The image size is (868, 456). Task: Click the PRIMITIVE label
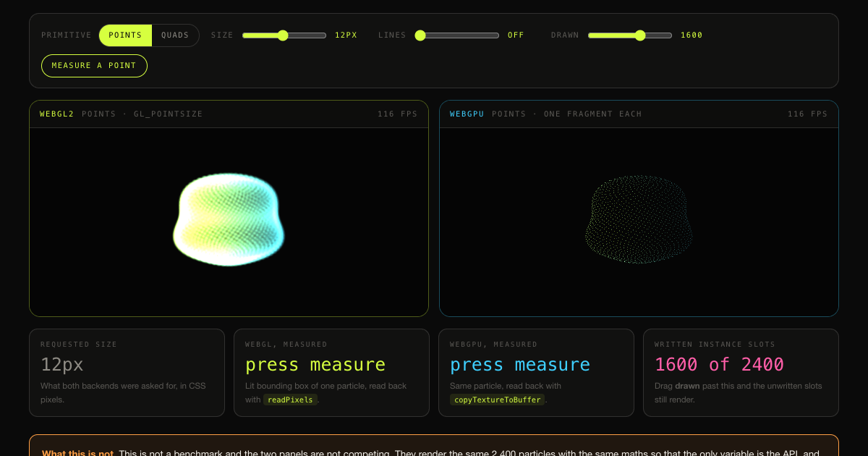[67, 35]
